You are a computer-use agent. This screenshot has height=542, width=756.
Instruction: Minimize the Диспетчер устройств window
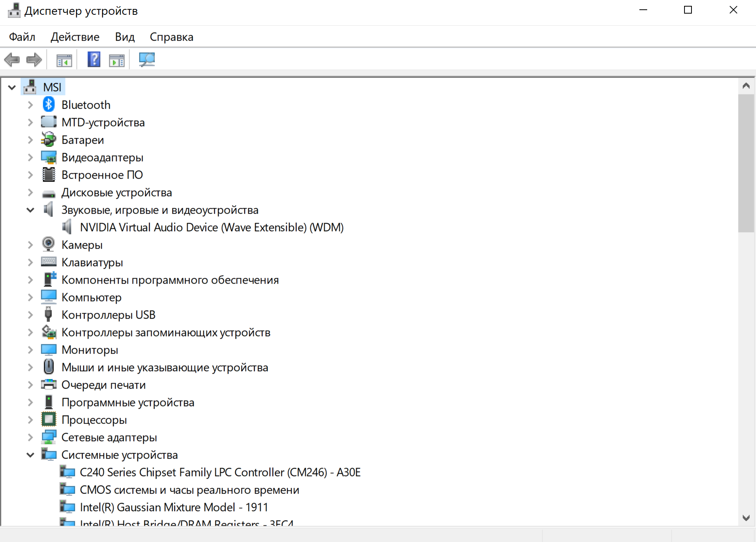tap(643, 10)
